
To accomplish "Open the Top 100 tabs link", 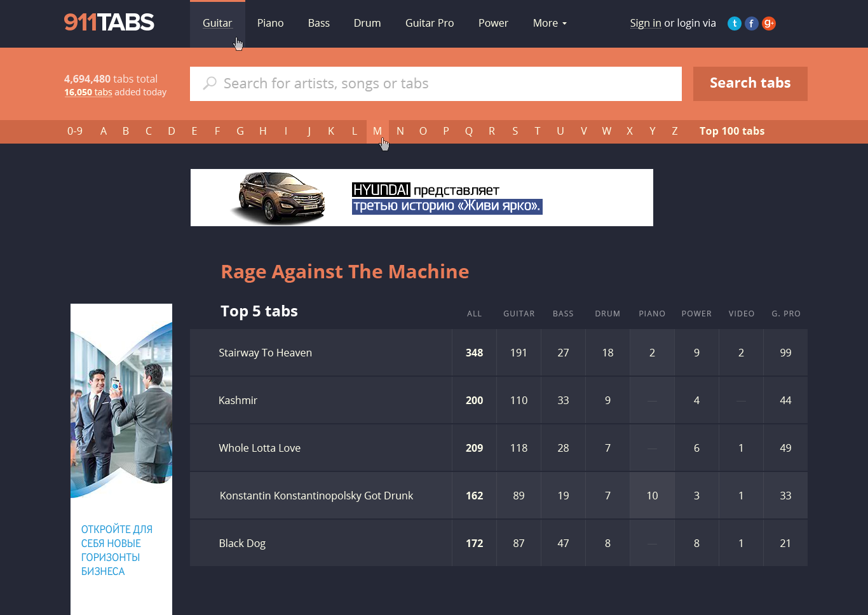I will point(731,131).
